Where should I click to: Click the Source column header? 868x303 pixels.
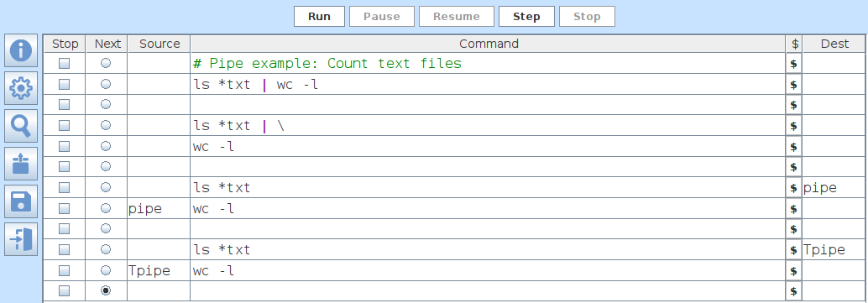159,44
